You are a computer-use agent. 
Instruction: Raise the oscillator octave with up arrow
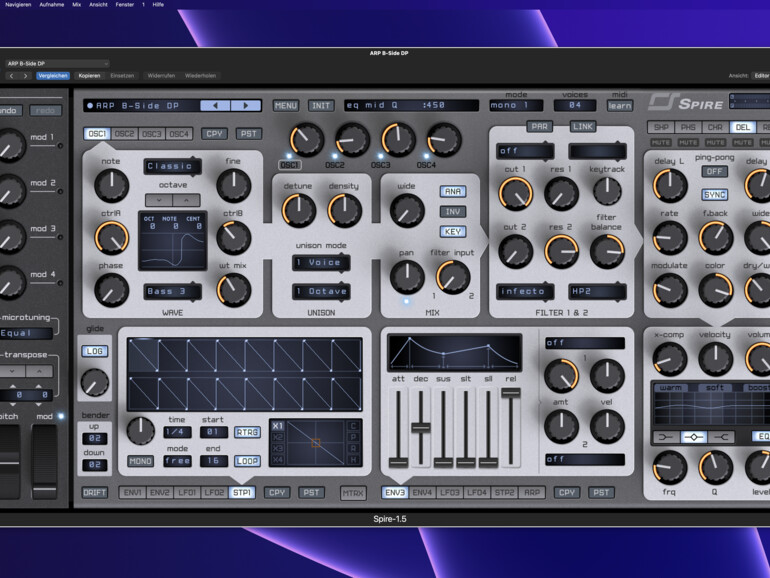pos(186,201)
